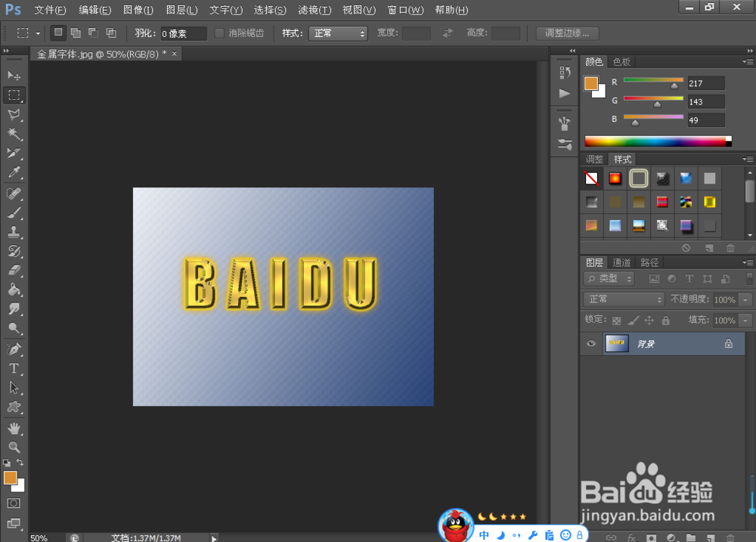Open the layer blend mode dropdown
756x542 pixels.
tap(624, 299)
